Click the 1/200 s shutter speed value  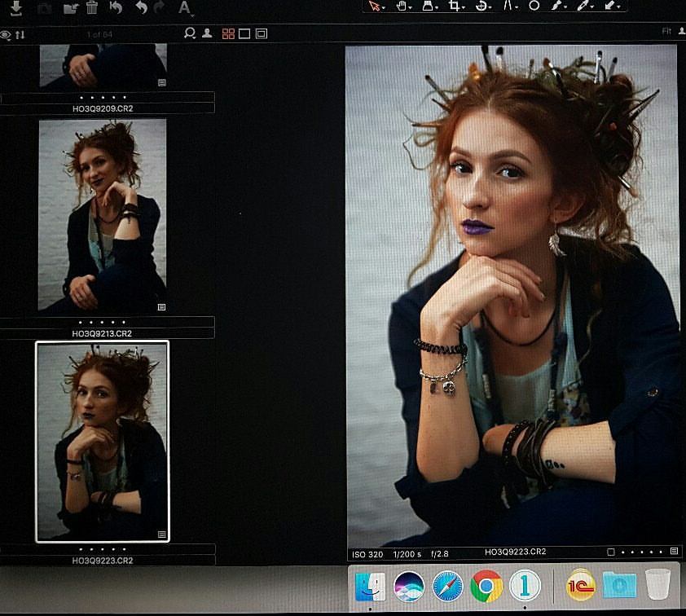tap(407, 554)
